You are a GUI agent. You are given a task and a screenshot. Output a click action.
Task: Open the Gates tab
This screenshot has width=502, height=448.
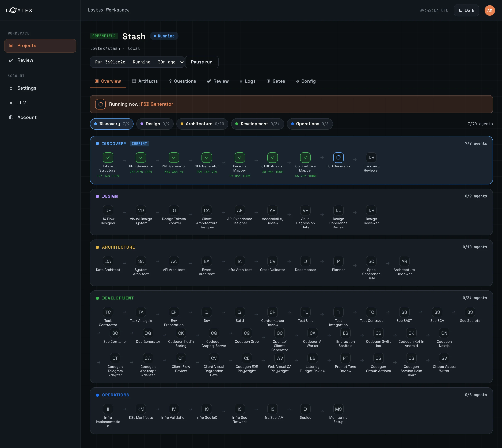[276, 81]
